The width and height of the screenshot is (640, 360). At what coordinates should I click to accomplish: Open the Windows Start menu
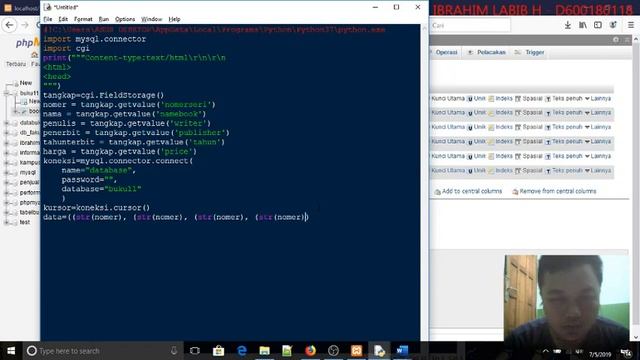pos(11,351)
